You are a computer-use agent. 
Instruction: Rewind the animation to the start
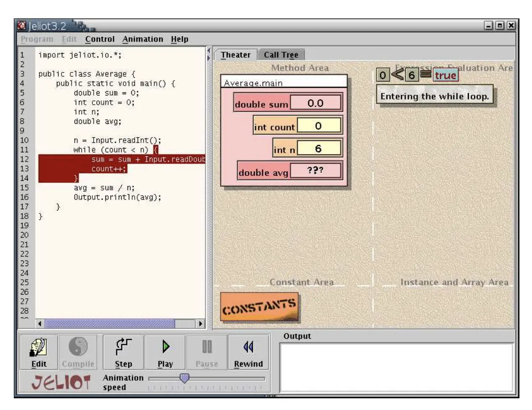248,352
